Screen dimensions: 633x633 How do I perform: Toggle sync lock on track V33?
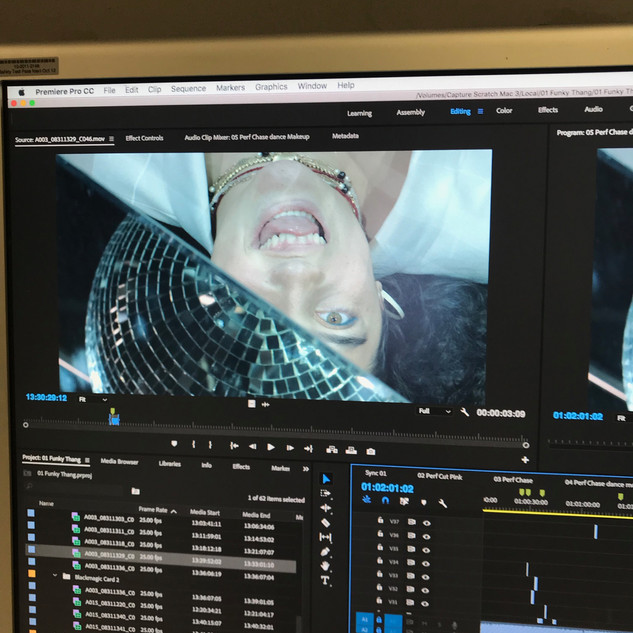411,576
